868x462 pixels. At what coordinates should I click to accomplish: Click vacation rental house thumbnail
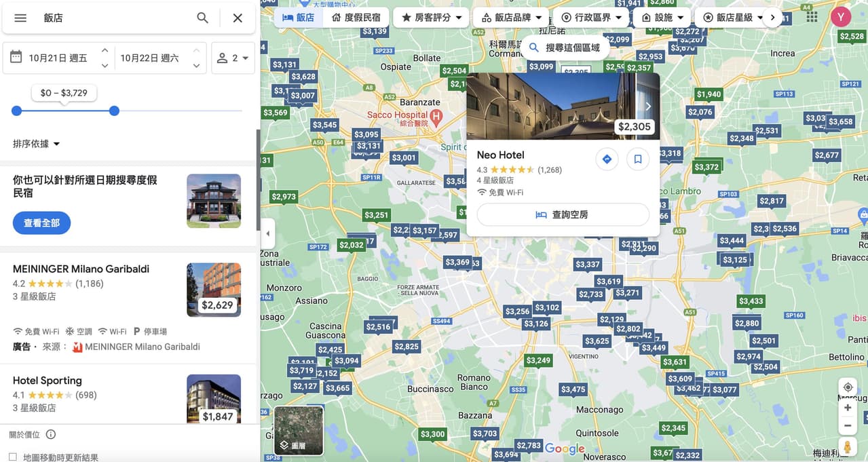[x=214, y=201]
